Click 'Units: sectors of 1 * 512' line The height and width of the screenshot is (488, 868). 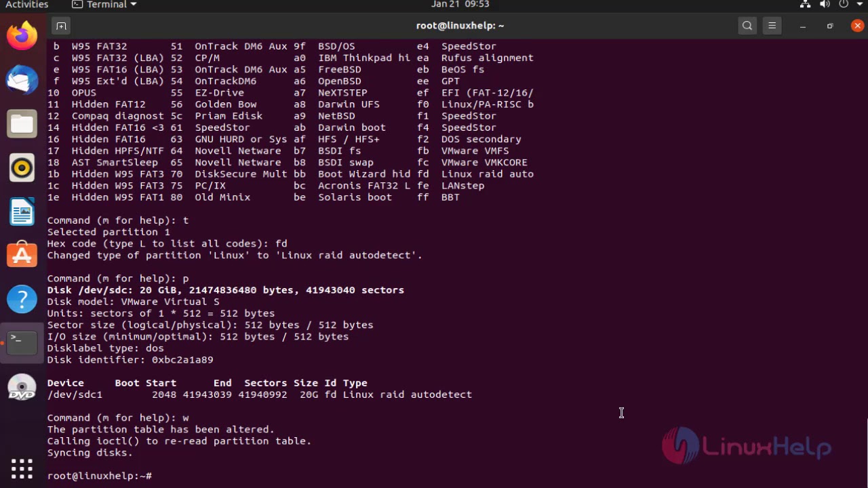[x=161, y=314]
